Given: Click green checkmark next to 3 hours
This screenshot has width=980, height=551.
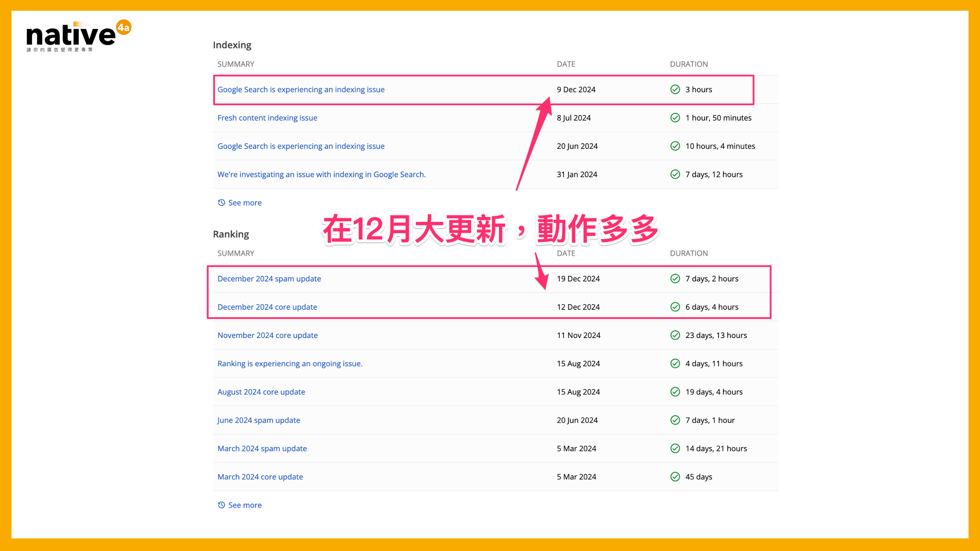Looking at the screenshot, I should tap(675, 89).
